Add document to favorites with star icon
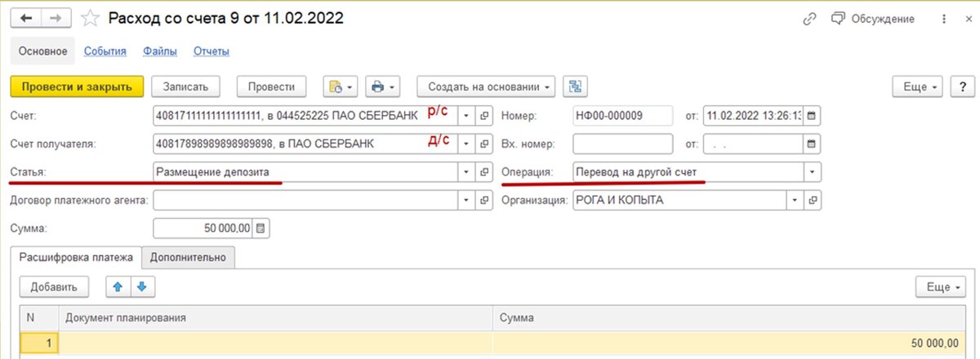Image resolution: width=980 pixels, height=359 pixels. [91, 19]
